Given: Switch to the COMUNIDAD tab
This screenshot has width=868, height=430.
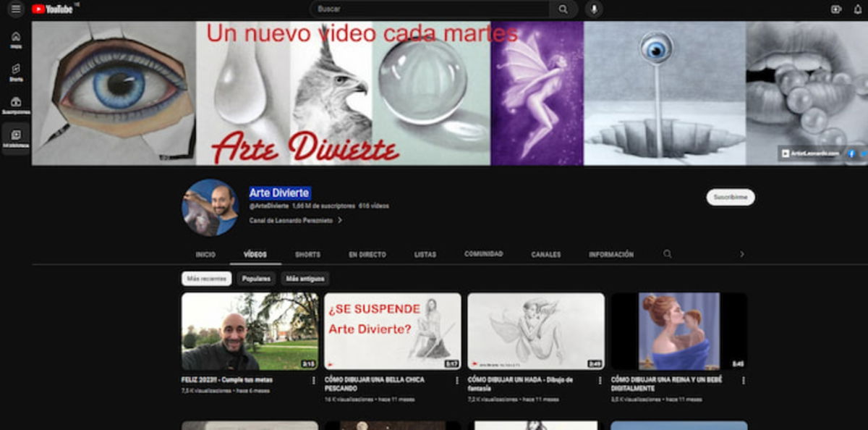Looking at the screenshot, I should [x=484, y=253].
